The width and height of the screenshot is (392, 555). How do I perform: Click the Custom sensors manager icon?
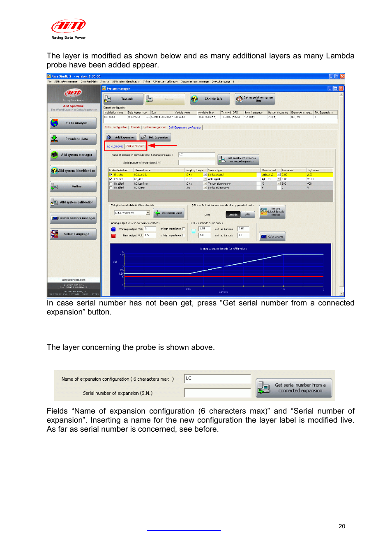tap(55, 218)
